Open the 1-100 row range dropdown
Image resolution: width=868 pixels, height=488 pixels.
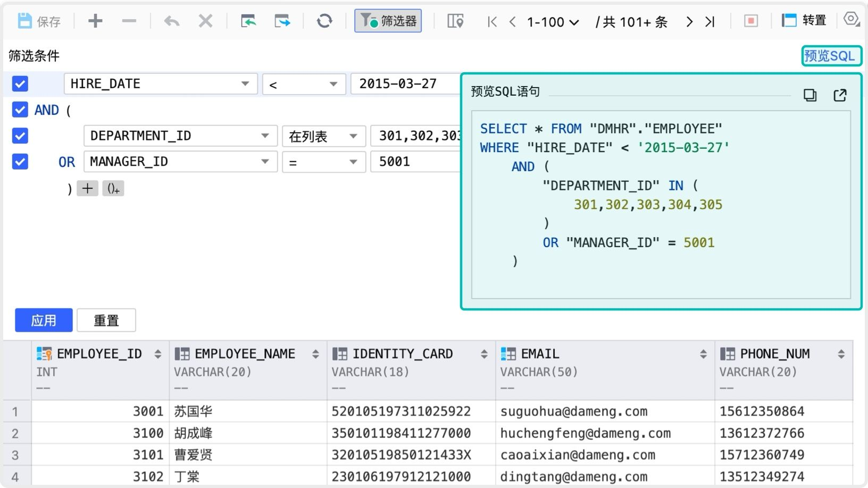[x=553, y=22]
